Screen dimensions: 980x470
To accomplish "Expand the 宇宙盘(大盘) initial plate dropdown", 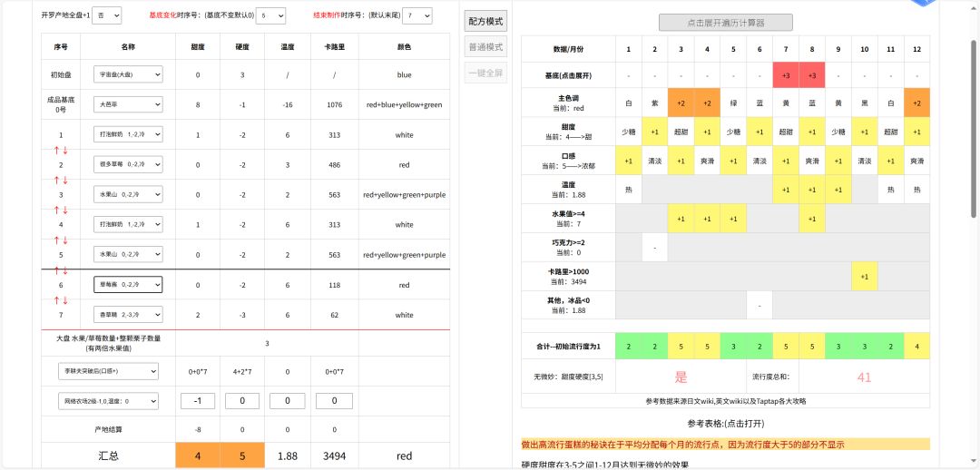I will click(128, 74).
